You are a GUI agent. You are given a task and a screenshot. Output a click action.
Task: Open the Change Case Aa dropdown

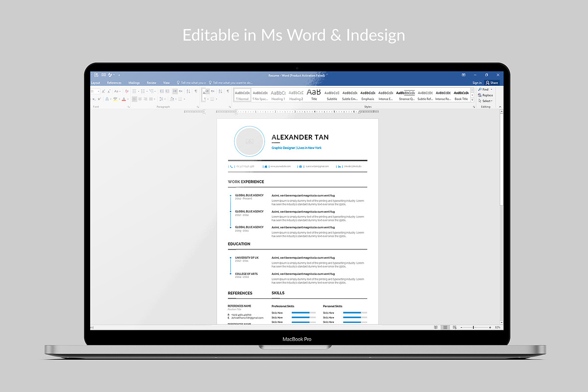[117, 91]
